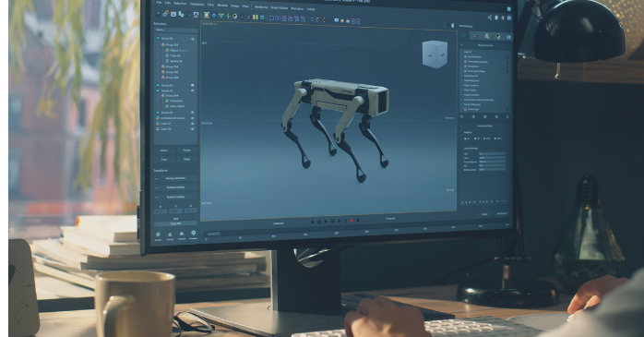Click the chain link toolbar icon
Image resolution: width=644 pixels, height=337 pixels.
[x=165, y=14]
